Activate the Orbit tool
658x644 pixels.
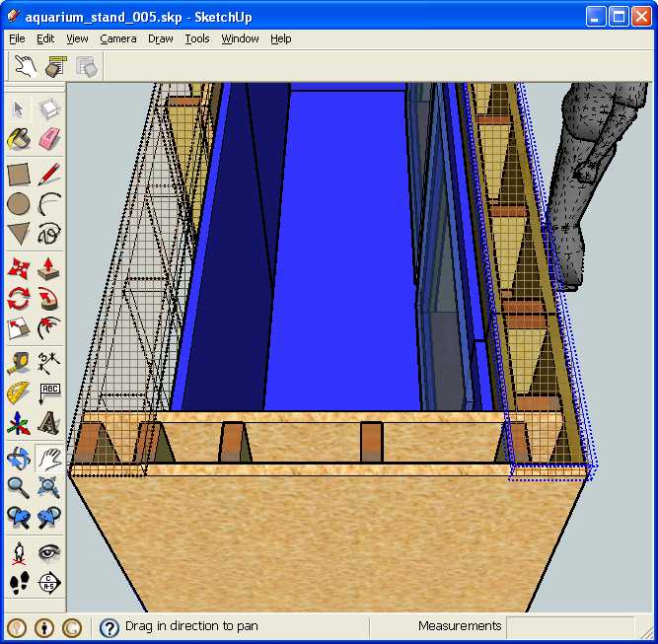tap(19, 458)
